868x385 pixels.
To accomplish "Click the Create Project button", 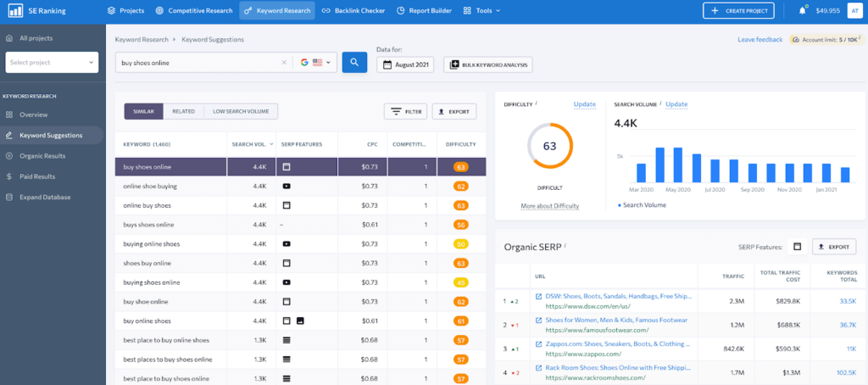I will tap(737, 10).
